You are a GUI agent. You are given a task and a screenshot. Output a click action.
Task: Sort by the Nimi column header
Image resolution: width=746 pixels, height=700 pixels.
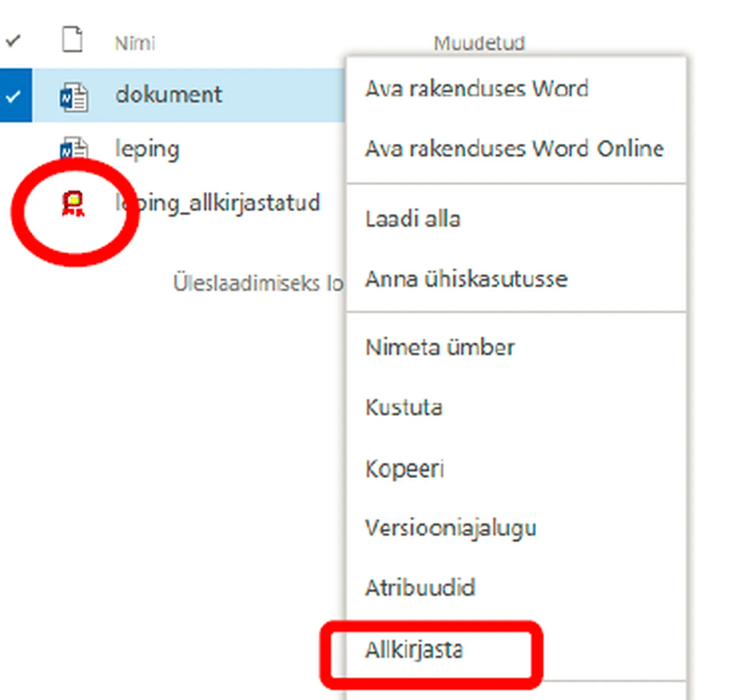(135, 43)
